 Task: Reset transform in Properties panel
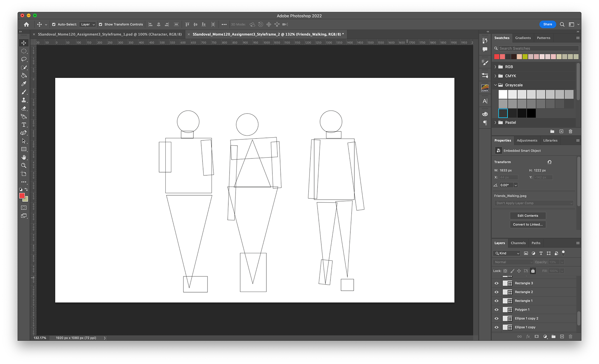coord(549,162)
